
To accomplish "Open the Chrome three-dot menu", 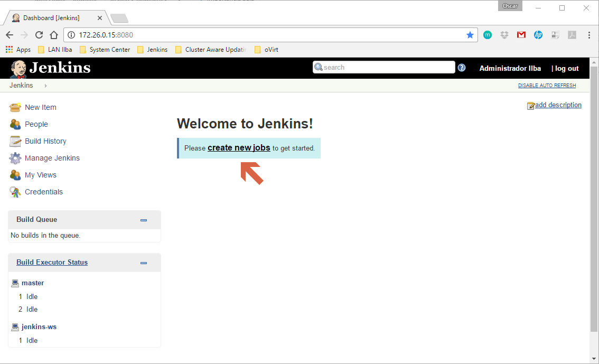I will (x=589, y=35).
